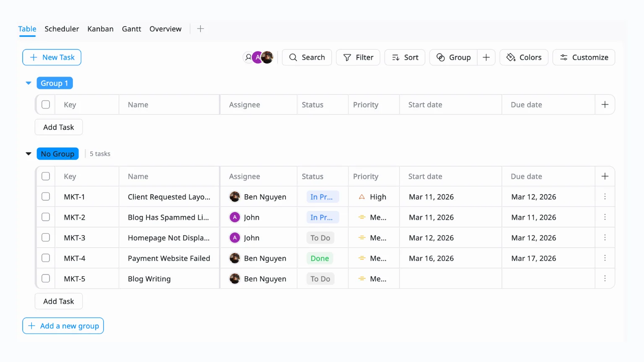This screenshot has height=362, width=644.
Task: Tick the checkbox for MKT-5 Blog Writing
Action: point(46,279)
